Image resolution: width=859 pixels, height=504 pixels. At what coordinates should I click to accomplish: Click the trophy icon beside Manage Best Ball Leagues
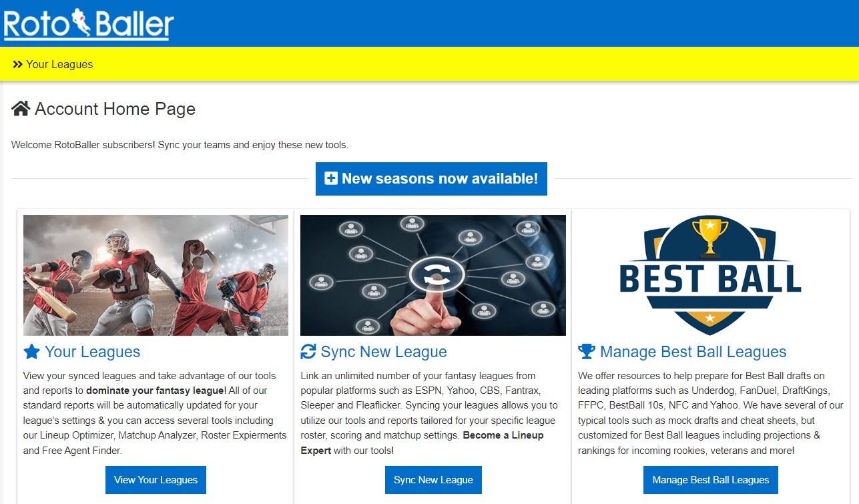pos(587,352)
